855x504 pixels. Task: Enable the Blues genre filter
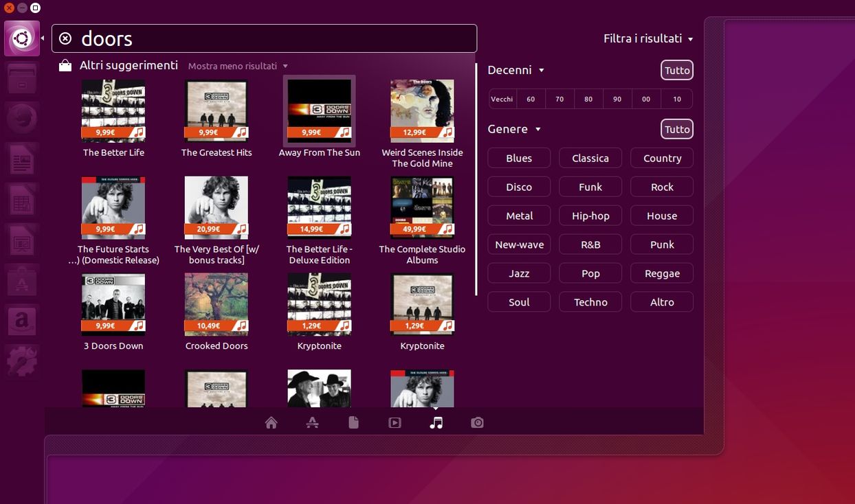pyautogui.click(x=519, y=158)
